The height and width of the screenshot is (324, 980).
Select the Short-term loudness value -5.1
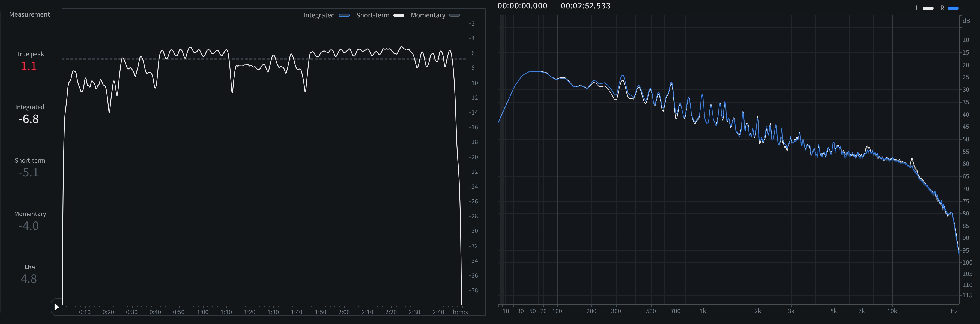pyautogui.click(x=29, y=173)
